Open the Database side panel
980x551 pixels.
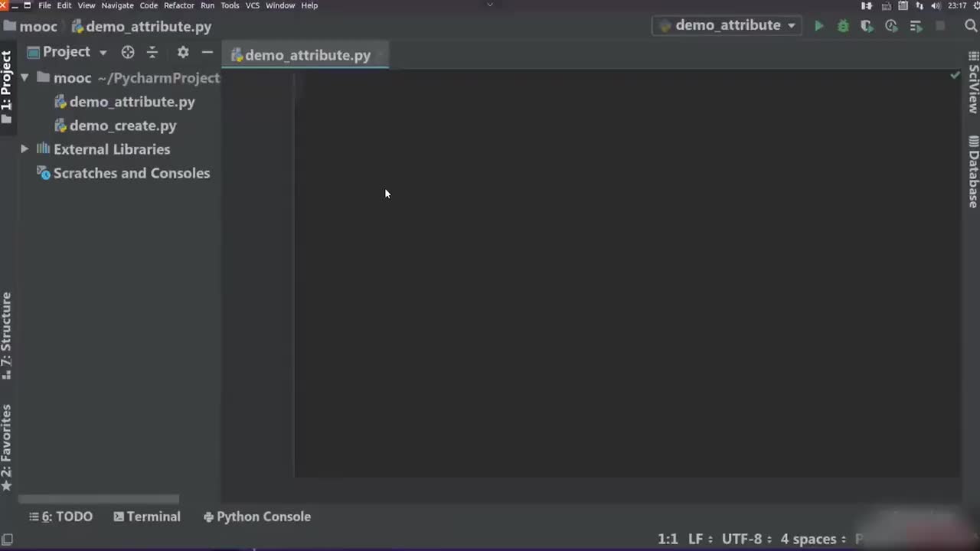pyautogui.click(x=973, y=172)
